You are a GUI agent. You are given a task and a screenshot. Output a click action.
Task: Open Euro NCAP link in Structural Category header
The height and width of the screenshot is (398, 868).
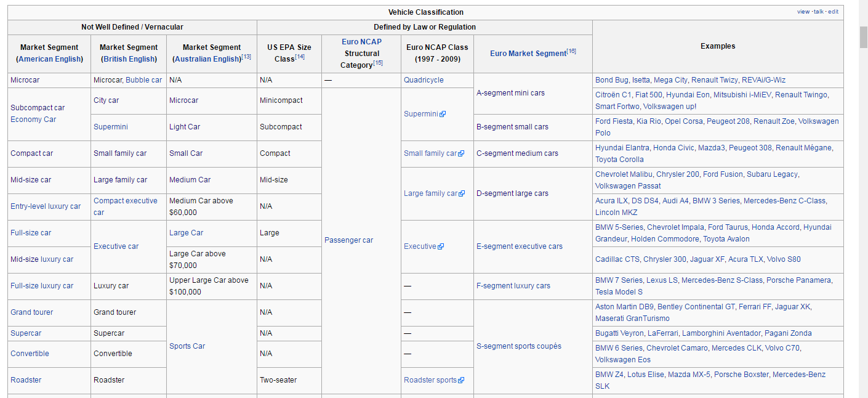361,42
